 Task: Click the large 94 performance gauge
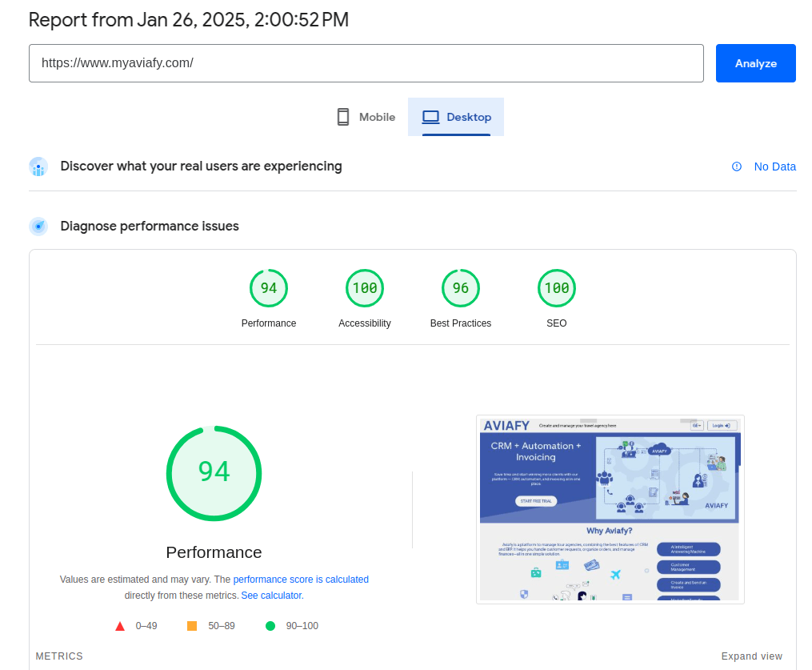[214, 474]
